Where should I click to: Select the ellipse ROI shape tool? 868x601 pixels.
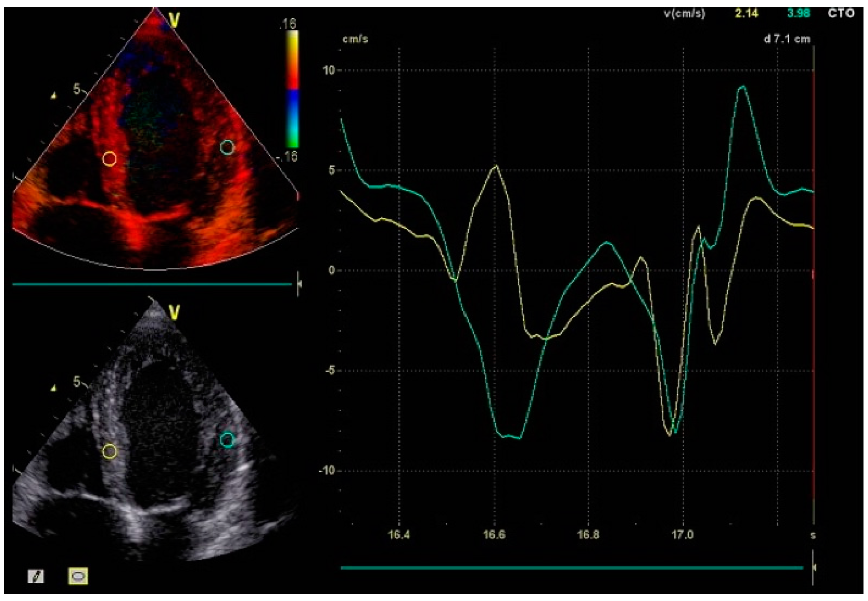pos(78,576)
